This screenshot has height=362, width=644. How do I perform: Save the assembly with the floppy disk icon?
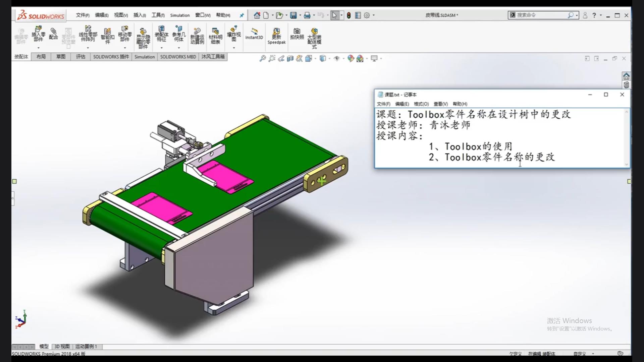point(293,15)
